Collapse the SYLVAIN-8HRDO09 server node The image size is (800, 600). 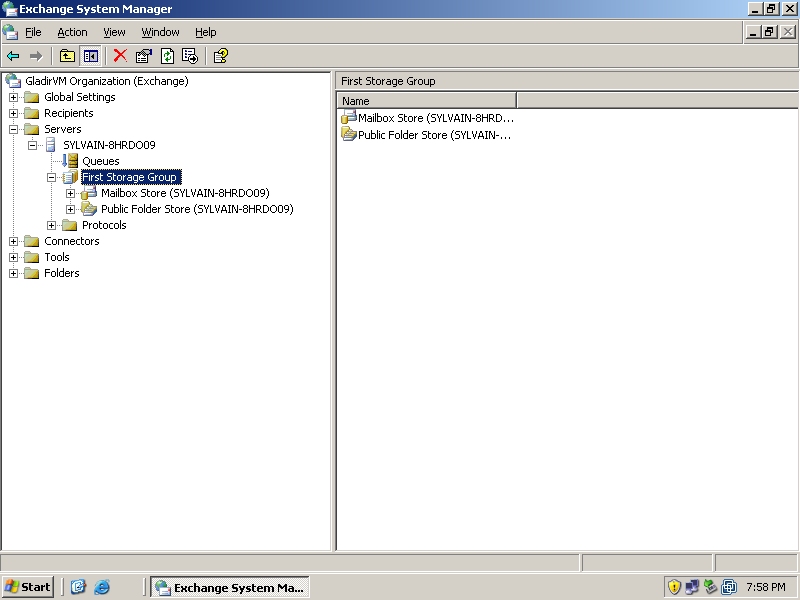[x=32, y=145]
